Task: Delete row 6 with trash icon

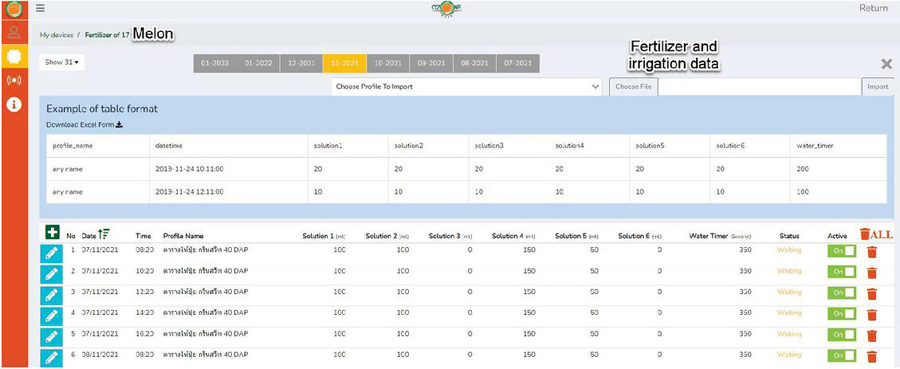Action: pos(872,356)
